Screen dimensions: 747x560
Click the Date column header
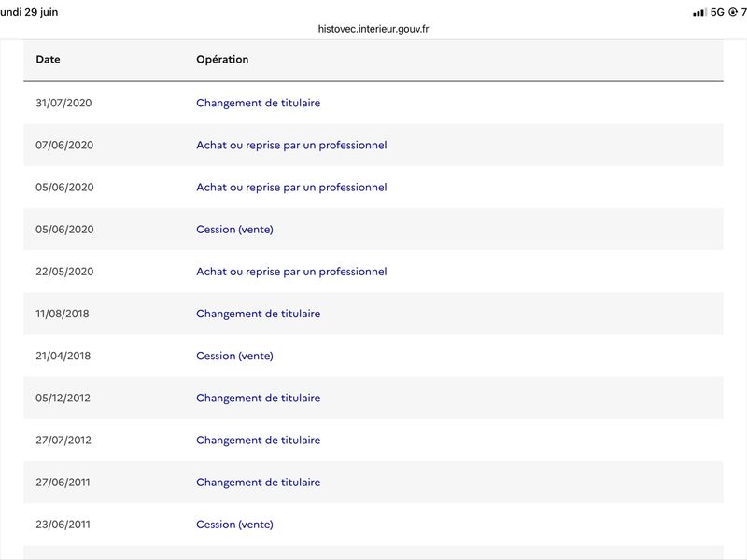[49, 60]
